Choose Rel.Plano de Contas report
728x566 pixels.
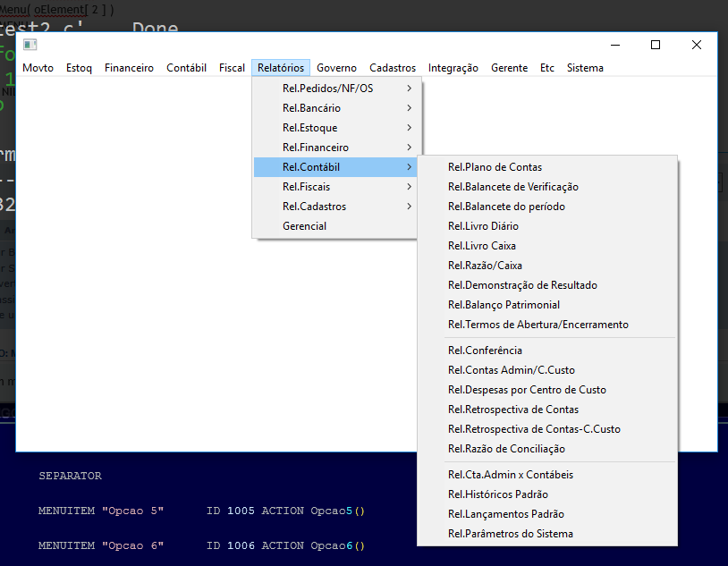495,167
